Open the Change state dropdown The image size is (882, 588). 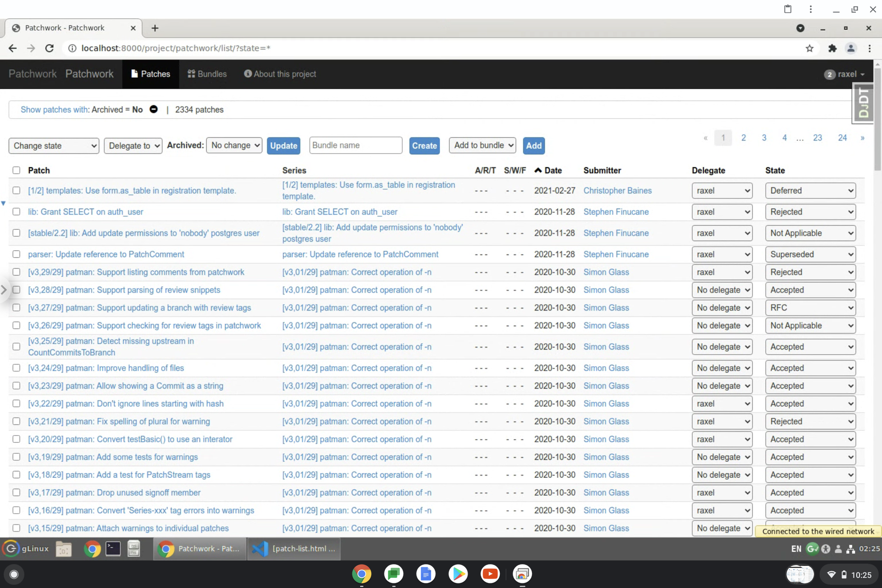[54, 146]
